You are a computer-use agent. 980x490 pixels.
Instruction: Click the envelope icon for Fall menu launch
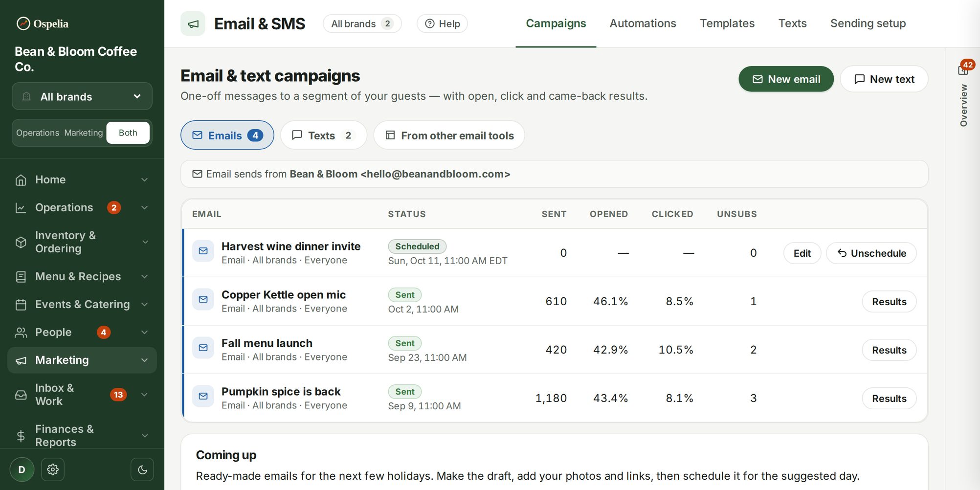pos(203,348)
